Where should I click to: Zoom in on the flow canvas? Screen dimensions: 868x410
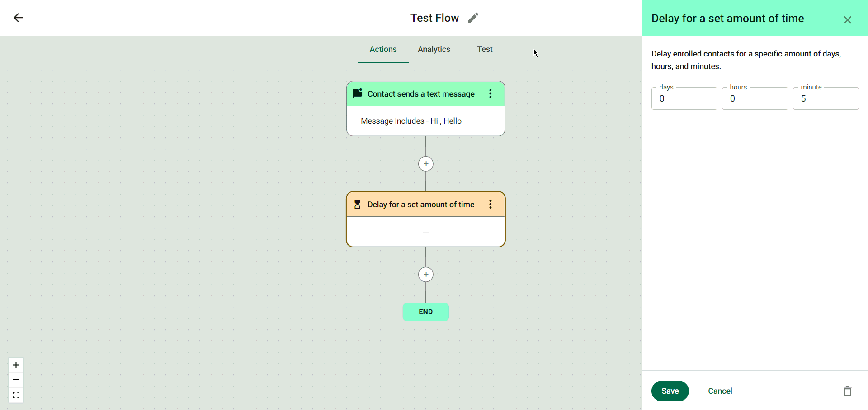click(16, 365)
